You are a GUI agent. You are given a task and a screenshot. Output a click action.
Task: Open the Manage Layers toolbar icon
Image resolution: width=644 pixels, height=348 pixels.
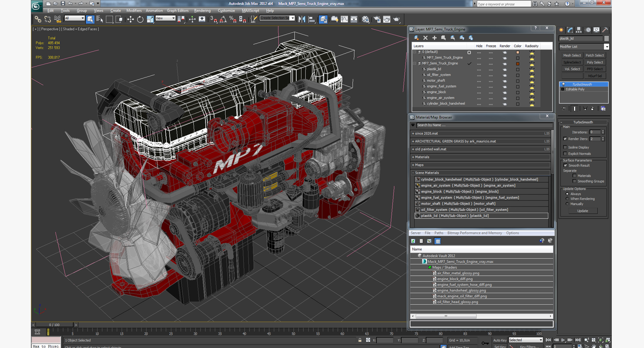(323, 19)
